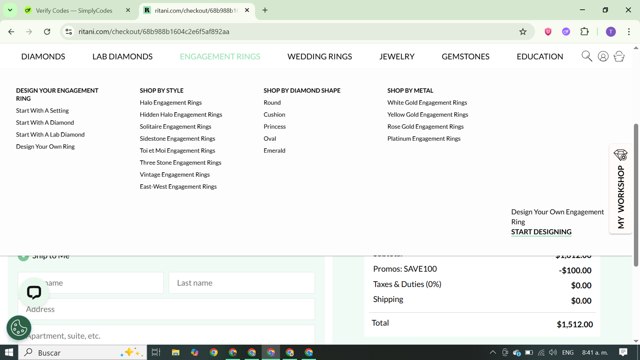Open the LAB DIAMONDS menu
This screenshot has height=360, width=640.
(x=122, y=56)
